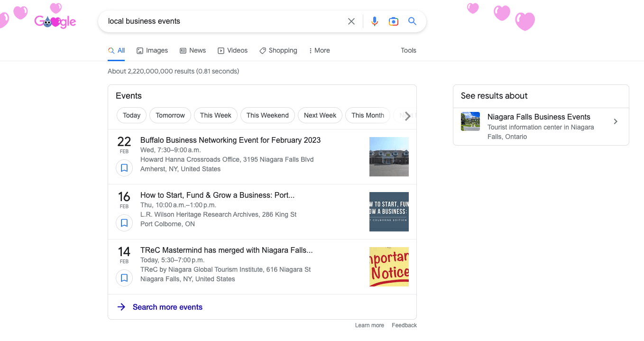Select the All results tab

pos(117,51)
